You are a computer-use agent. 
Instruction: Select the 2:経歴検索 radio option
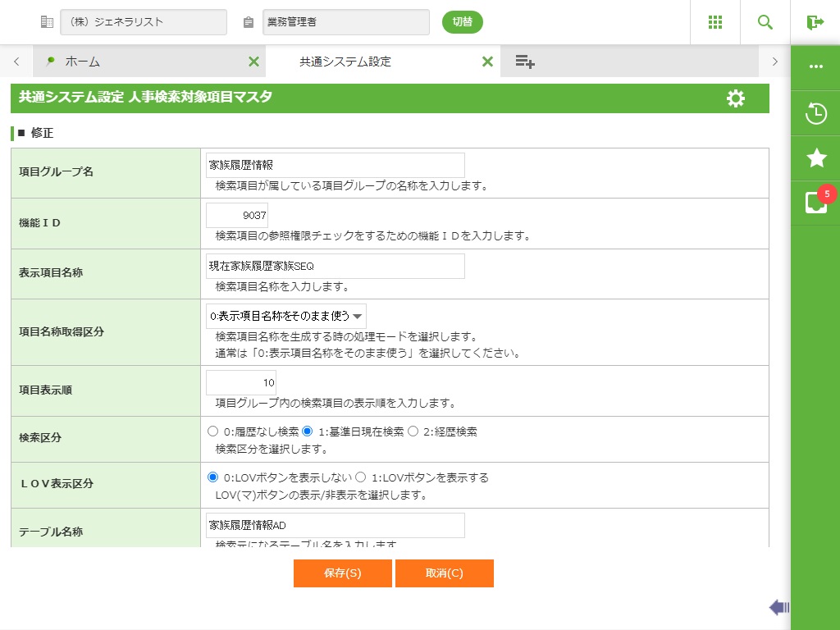pos(413,431)
